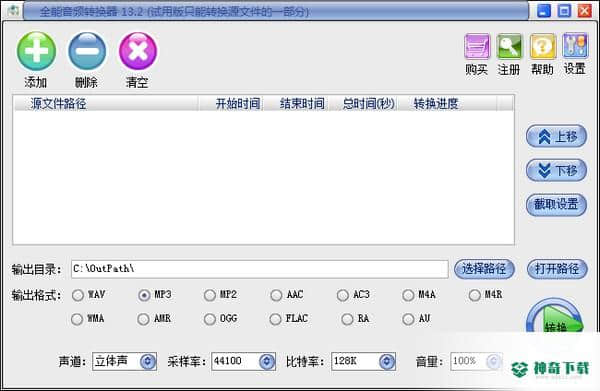This screenshot has height=391, width=600.
Task: Expand the volume 100% dropdown
Action: pyautogui.click(x=494, y=361)
